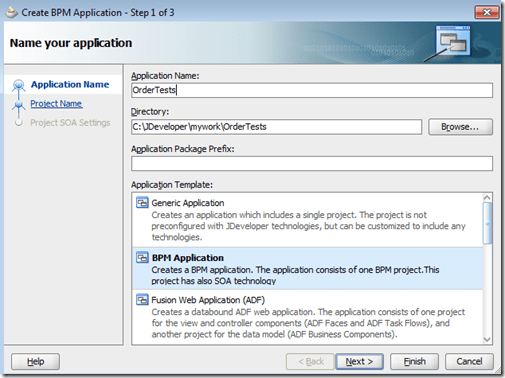
Task: Click the template list scroll down arrow
Action: pos(487,340)
